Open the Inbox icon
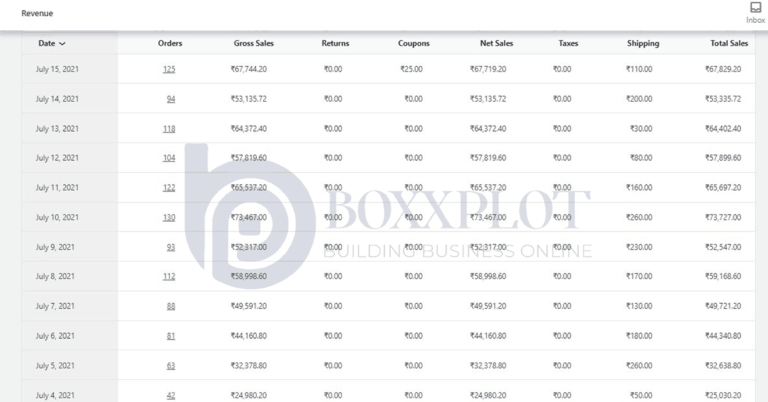Viewport: 768px width, 402px height. 755,11
